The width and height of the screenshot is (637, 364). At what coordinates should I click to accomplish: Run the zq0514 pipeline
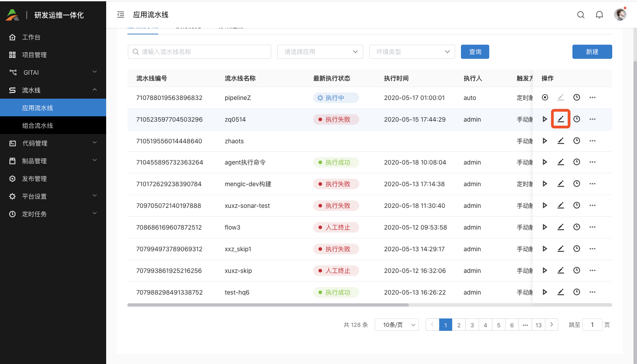pos(545,119)
